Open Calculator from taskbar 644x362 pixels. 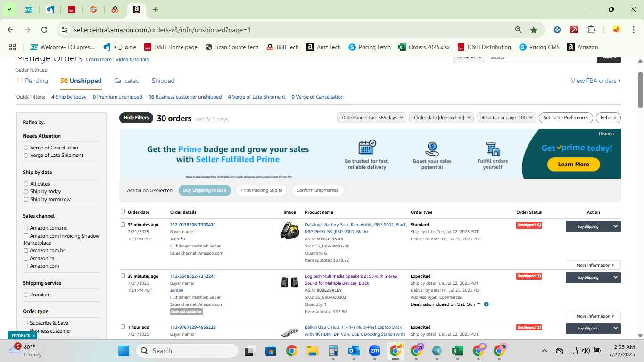333,351
